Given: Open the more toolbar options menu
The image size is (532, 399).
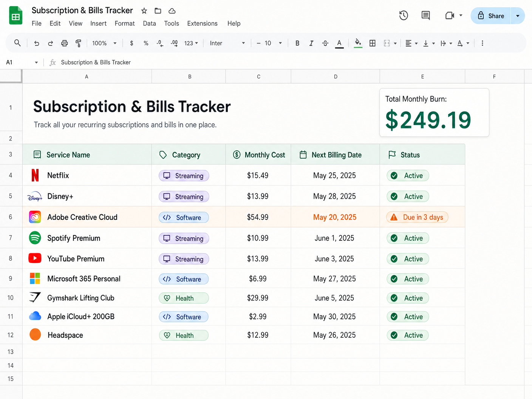Looking at the screenshot, I should click(x=483, y=43).
